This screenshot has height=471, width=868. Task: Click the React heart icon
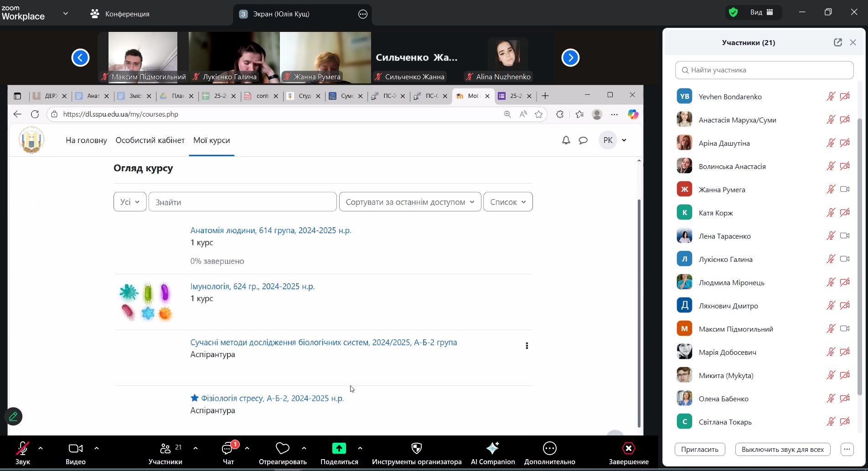point(282,449)
